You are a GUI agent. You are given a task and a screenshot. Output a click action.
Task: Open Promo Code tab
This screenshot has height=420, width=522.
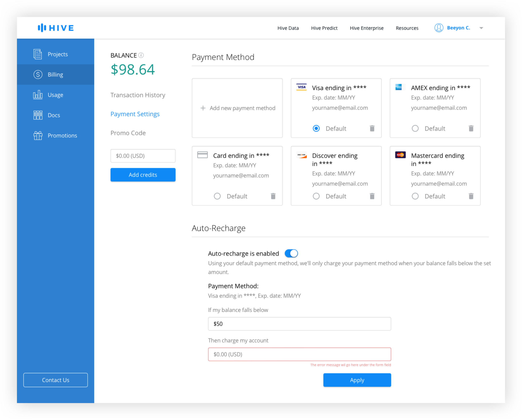[128, 133]
